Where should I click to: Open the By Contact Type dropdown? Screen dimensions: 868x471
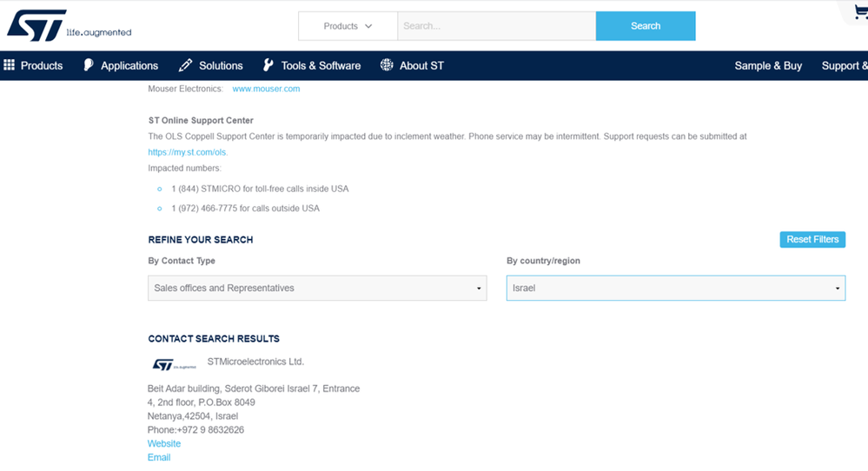(x=317, y=288)
